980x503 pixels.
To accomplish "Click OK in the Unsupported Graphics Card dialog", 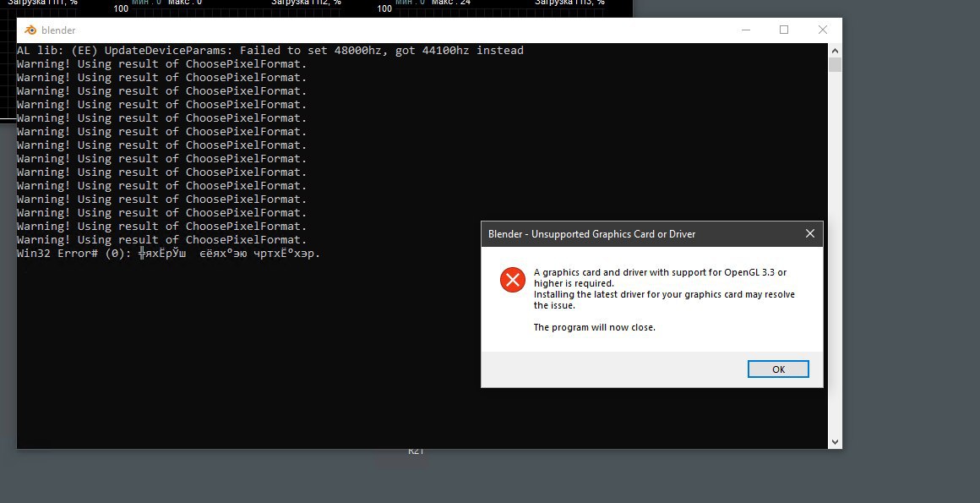I will coord(778,369).
